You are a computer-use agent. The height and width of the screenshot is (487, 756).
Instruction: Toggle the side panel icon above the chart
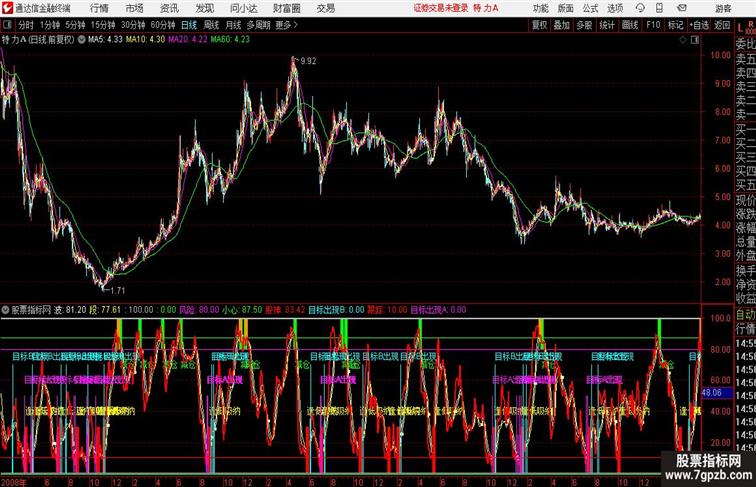coord(695,40)
